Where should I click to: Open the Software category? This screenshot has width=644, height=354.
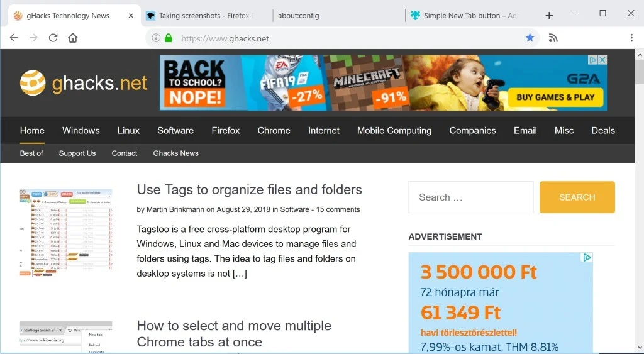175,131
